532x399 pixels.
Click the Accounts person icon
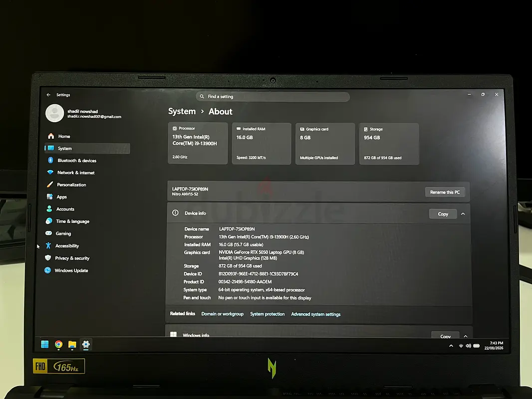[49, 209]
